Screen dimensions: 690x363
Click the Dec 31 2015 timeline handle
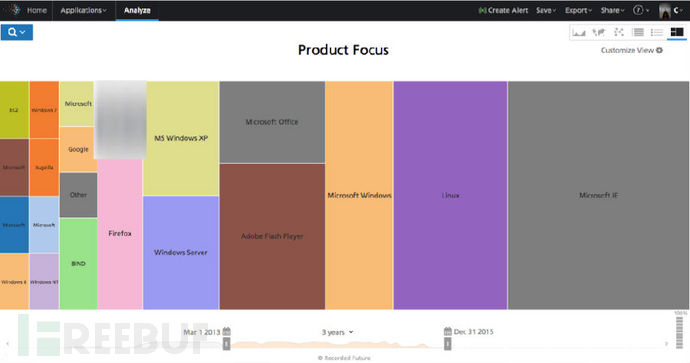click(x=448, y=344)
